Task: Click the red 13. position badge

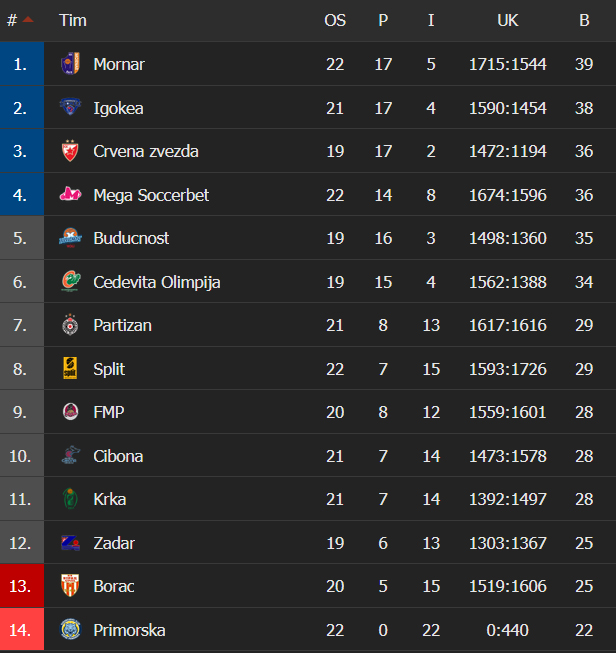Action: (x=22, y=586)
